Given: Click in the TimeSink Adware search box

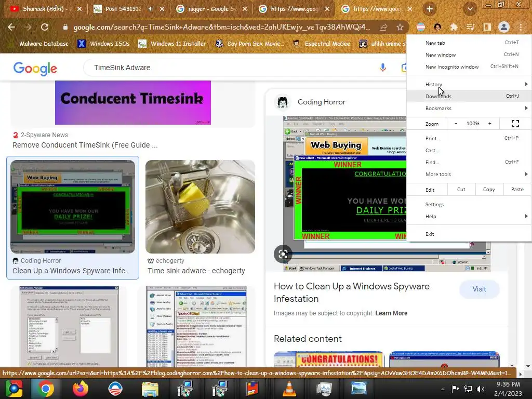Looking at the screenshot, I should coord(231,68).
